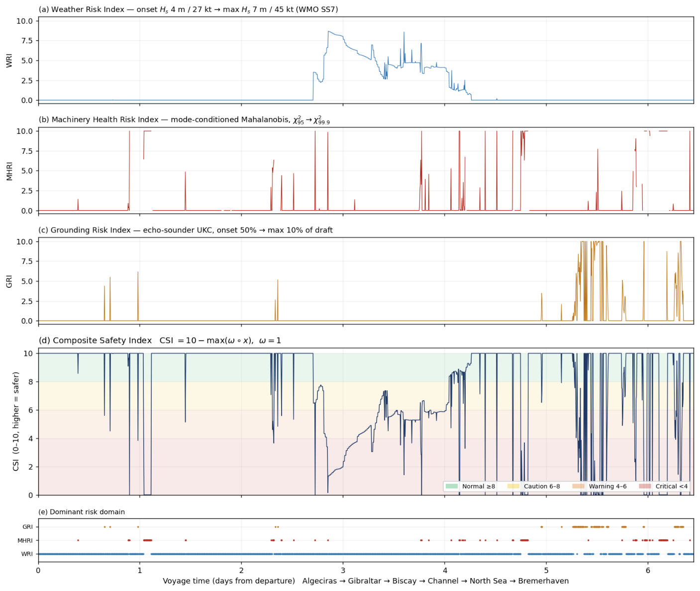This screenshot has width=700, height=591.
Task: Click x-axis tick label '6' on the bottom axis
Action: (x=648, y=571)
